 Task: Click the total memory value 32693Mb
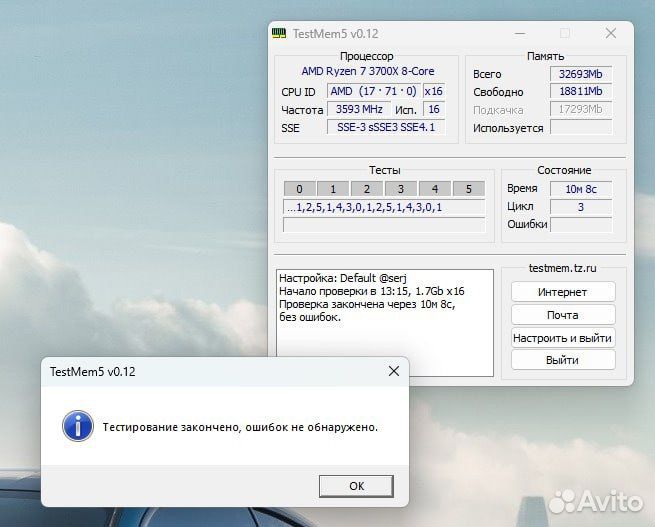[x=581, y=74]
